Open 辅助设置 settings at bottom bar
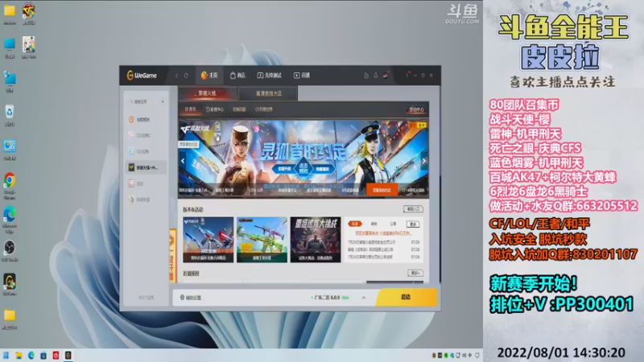644x362 pixels. tap(191, 298)
